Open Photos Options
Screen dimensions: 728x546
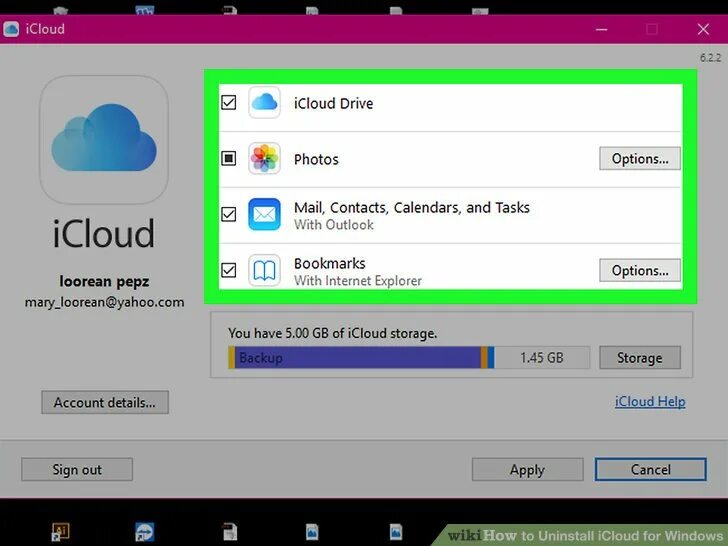pos(640,158)
